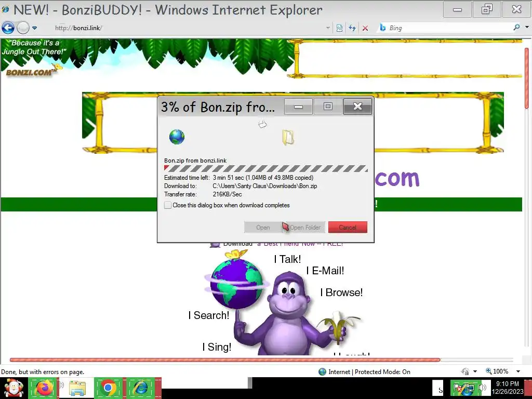Click the purple BonziBuddy gorilla image
This screenshot has height=399, width=532.
tap(288, 314)
